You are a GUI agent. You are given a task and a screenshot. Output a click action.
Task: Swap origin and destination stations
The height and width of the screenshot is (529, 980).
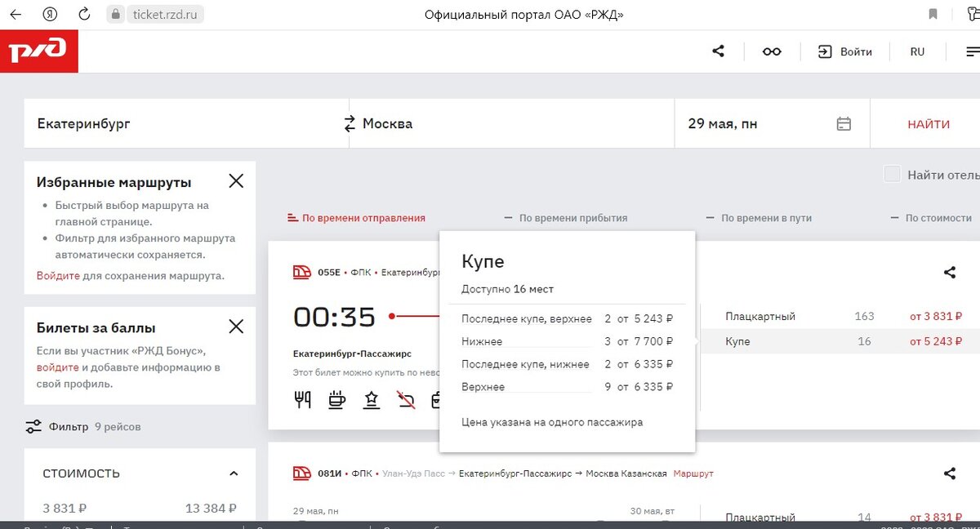(350, 124)
